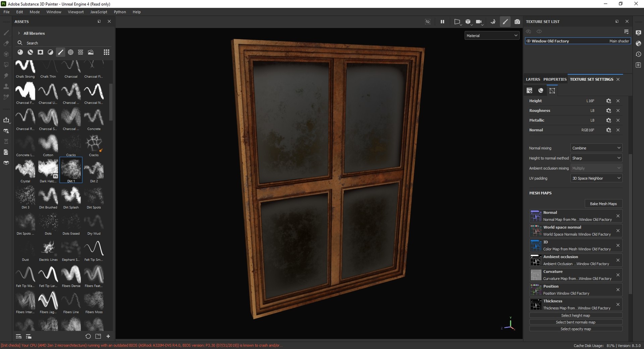Filter assets by brushes icon
644x349 pixels.
(x=60, y=52)
